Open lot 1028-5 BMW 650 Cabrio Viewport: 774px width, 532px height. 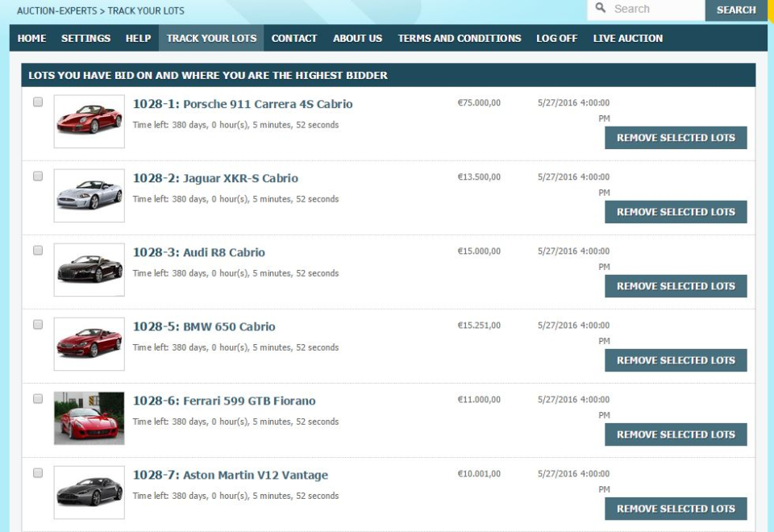204,326
